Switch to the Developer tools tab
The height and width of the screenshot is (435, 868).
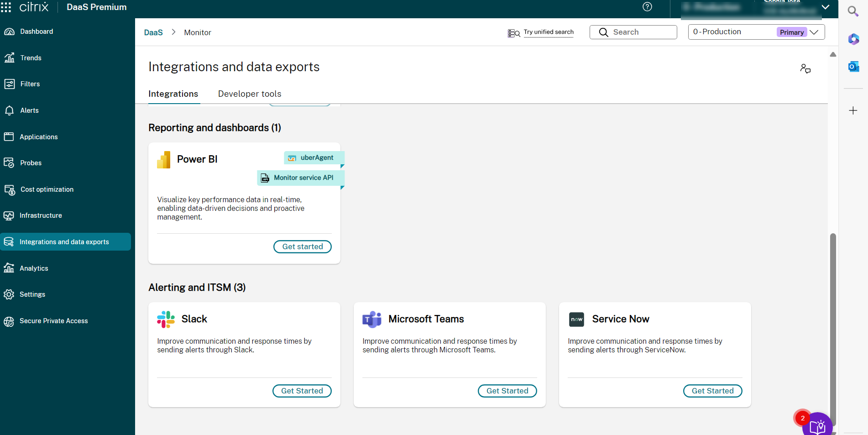point(250,94)
